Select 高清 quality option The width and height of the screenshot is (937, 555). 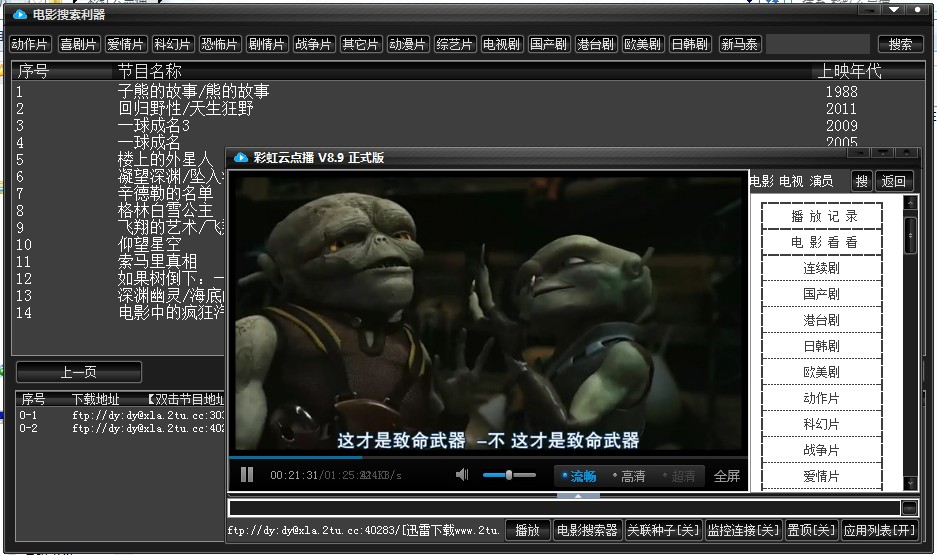tap(630, 476)
